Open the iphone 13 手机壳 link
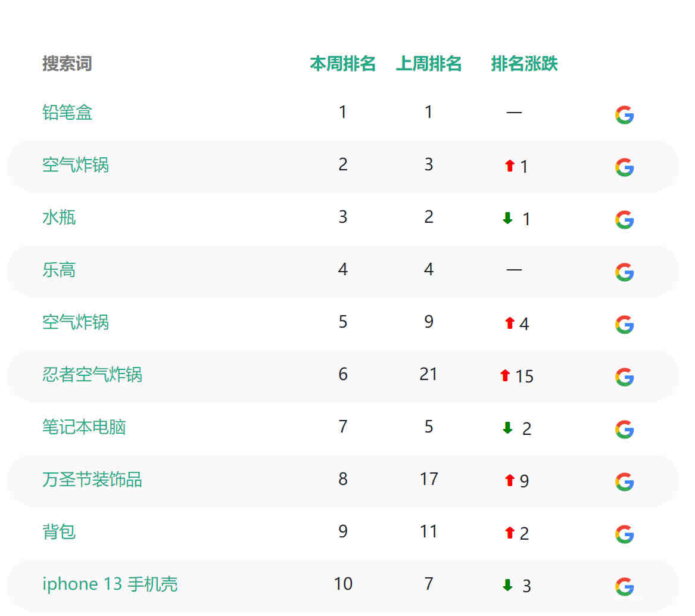 110,584
